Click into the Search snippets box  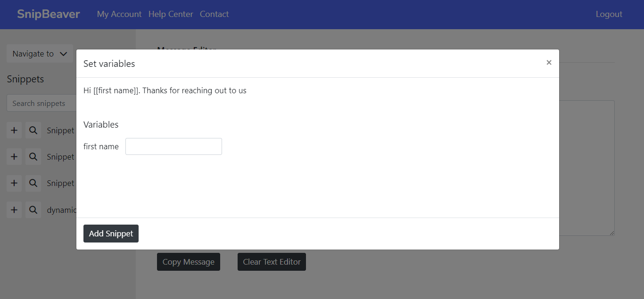pos(41,104)
